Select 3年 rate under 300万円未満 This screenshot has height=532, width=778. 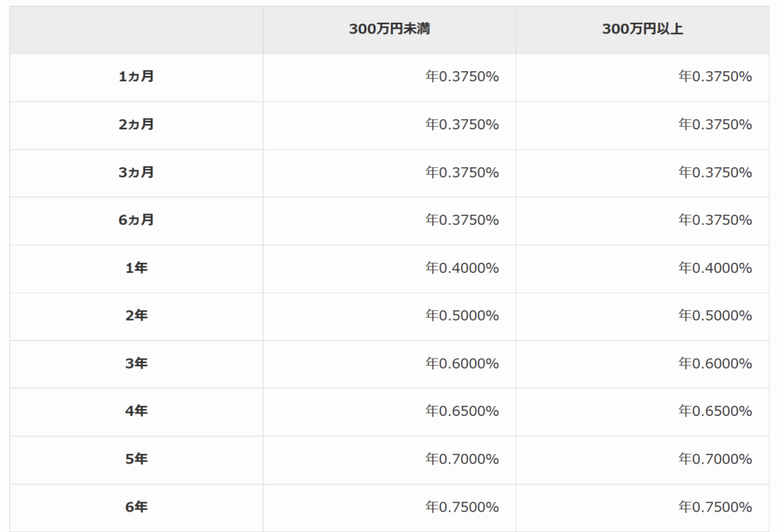point(462,364)
